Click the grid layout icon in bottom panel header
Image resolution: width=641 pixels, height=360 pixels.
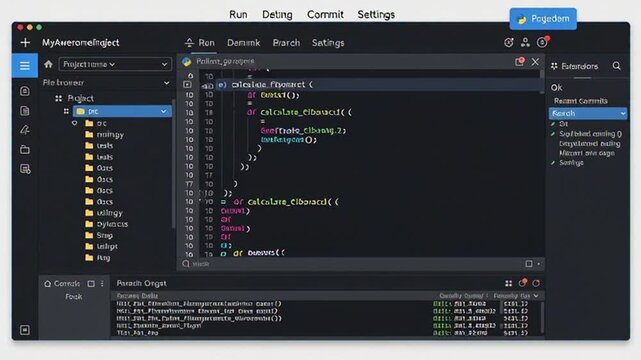point(509,283)
